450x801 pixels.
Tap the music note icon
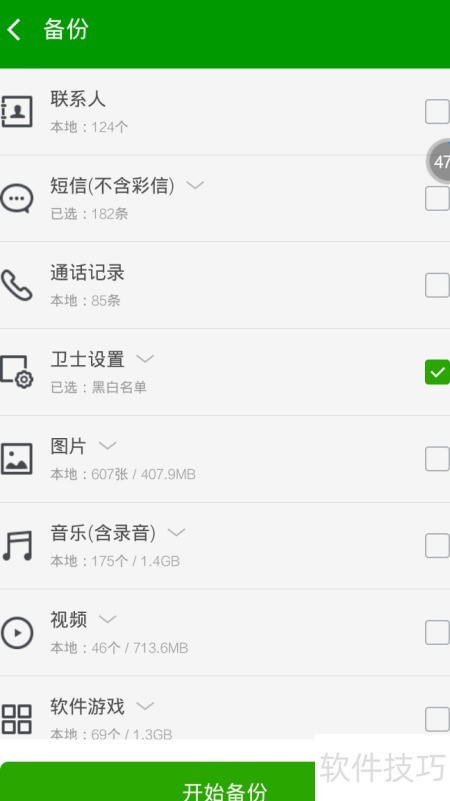pos(17,546)
